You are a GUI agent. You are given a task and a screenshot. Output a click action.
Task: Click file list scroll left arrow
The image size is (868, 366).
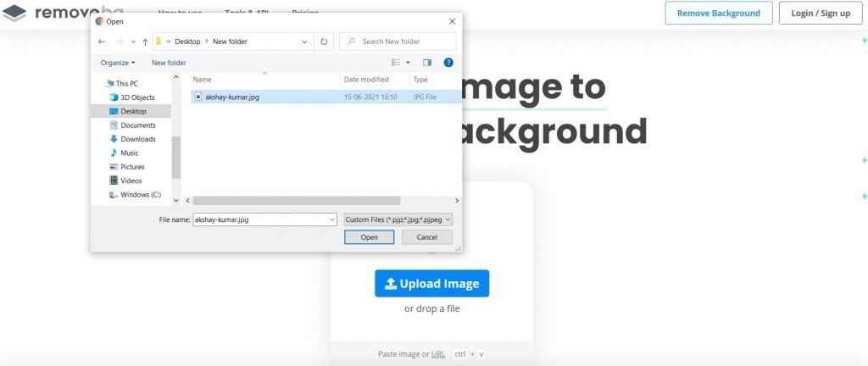coord(187,201)
